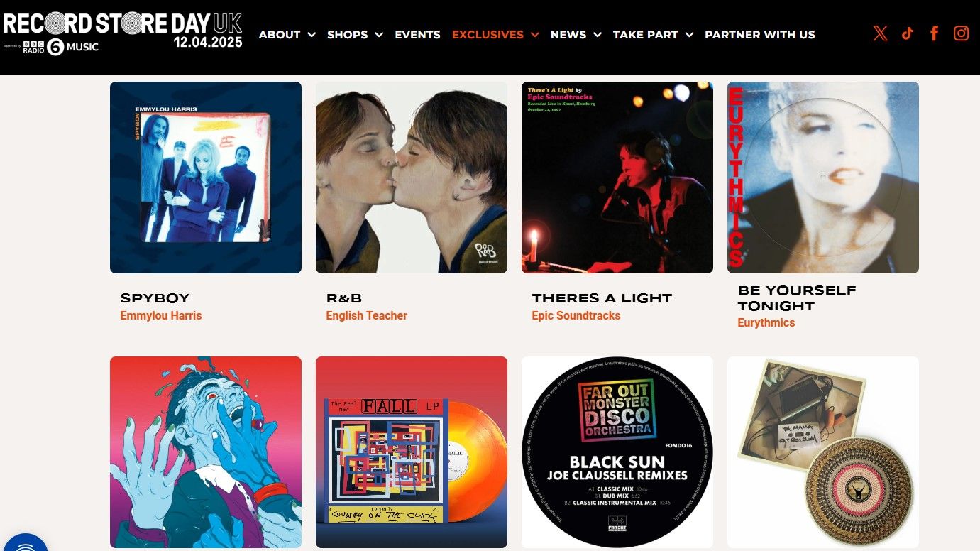Screen dimensions: 980x551
Task: Open the Fall orange vinyl album cover
Action: (x=412, y=452)
